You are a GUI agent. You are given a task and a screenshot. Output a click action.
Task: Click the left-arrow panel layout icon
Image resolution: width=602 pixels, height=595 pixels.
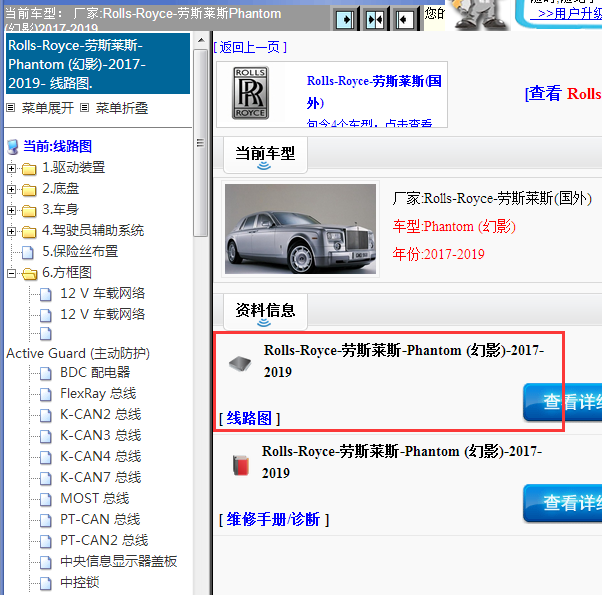(x=404, y=19)
